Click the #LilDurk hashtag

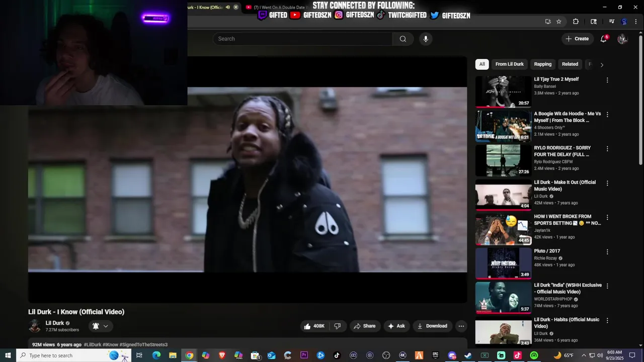pyautogui.click(x=93, y=344)
